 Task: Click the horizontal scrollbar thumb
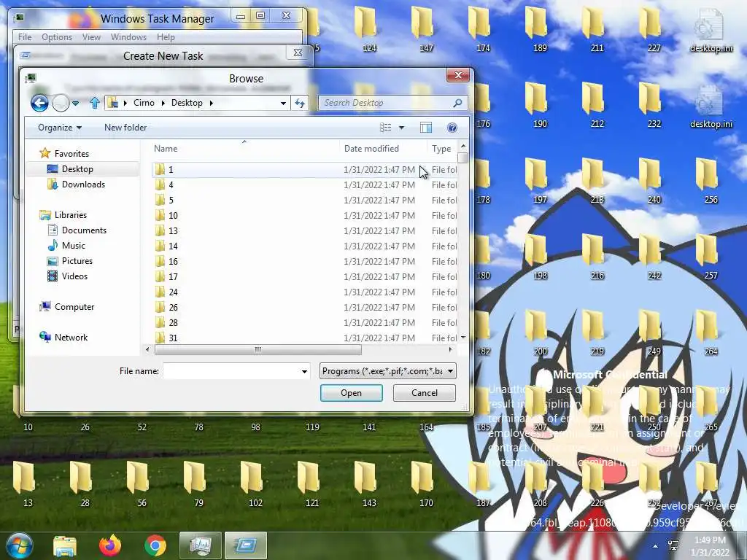pos(258,349)
